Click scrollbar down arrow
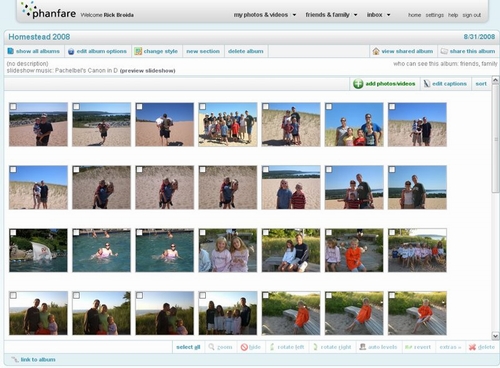The width and height of the screenshot is (500, 368). 495,336
